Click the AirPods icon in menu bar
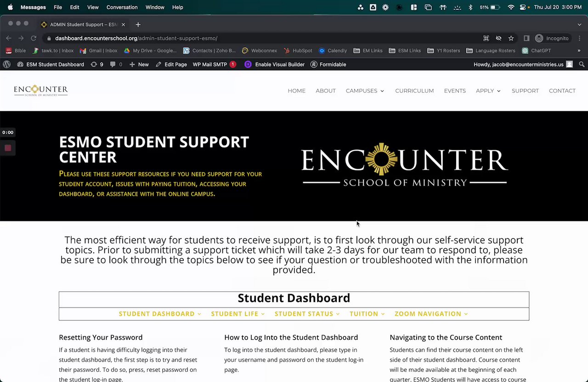 click(x=443, y=7)
